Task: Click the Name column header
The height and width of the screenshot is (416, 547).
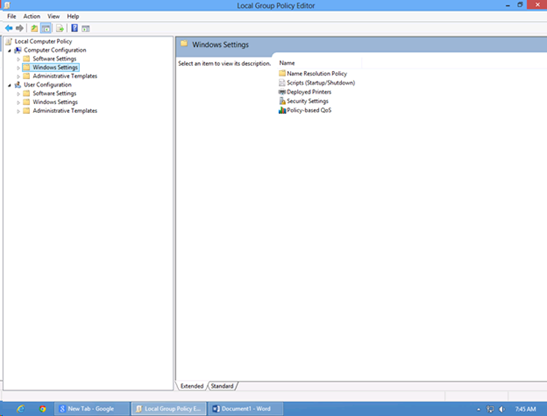Action: point(320,63)
